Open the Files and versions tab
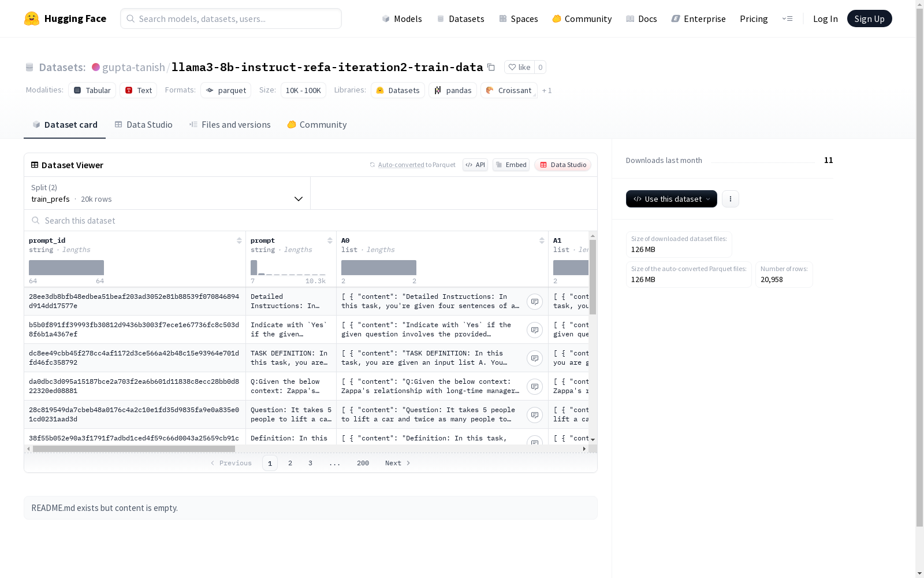The image size is (924, 578). pyautogui.click(x=230, y=125)
